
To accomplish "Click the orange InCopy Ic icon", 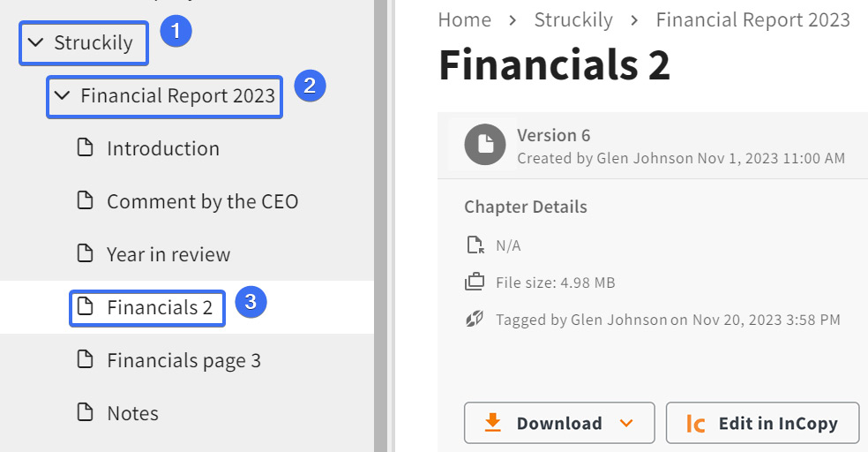I will [695, 424].
